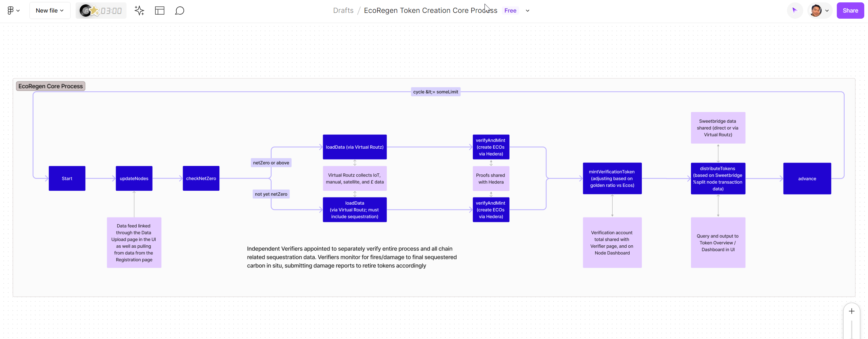Expand the chevron next to Free badge
The image size is (868, 339).
coord(528,11)
